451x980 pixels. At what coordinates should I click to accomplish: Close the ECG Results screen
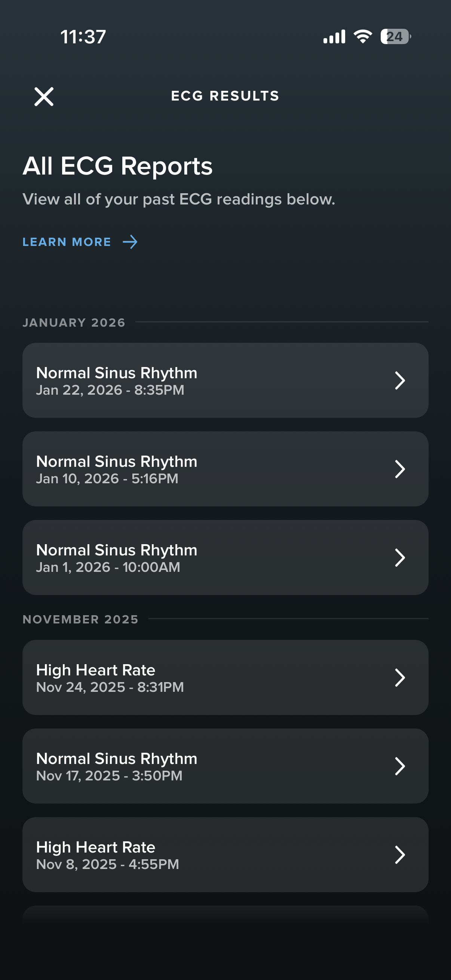click(44, 97)
